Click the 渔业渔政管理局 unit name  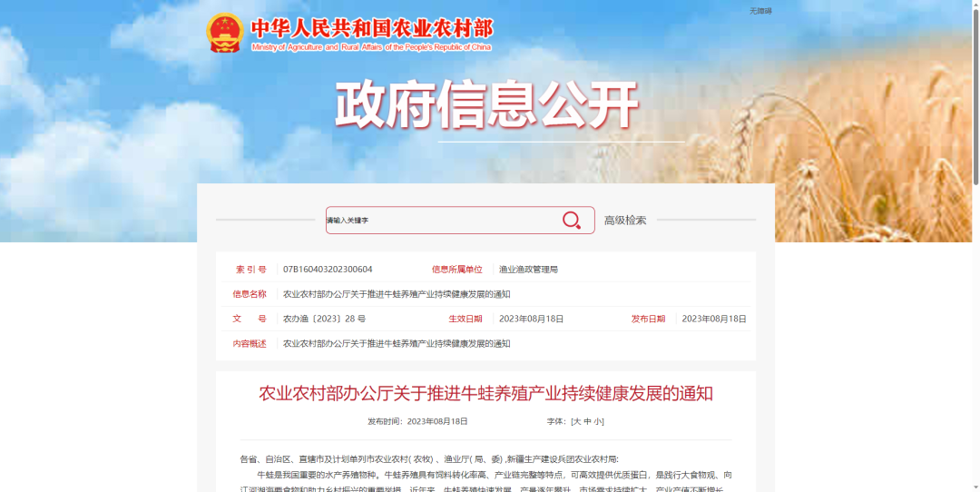pos(528,270)
